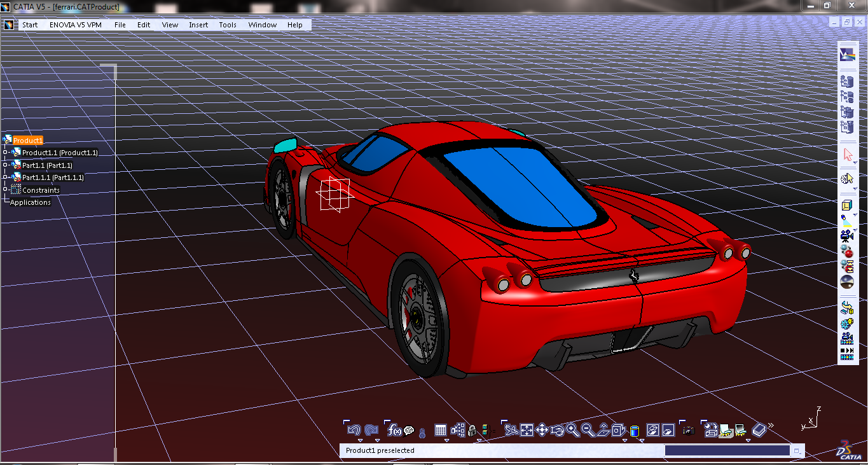Select the Pan four-arrow tool
The height and width of the screenshot is (465, 868).
click(x=542, y=431)
